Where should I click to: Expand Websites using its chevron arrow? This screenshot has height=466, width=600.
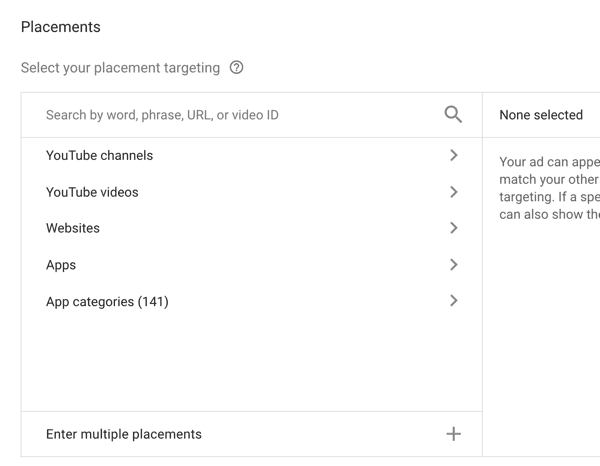[x=454, y=228]
